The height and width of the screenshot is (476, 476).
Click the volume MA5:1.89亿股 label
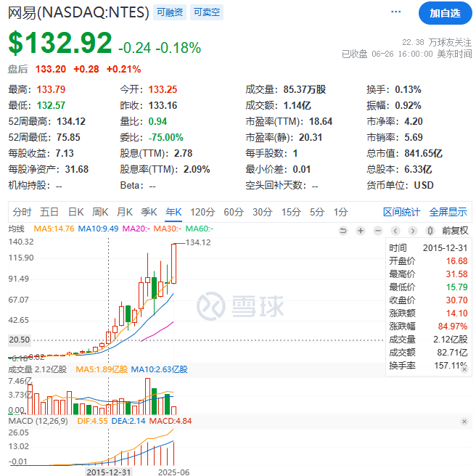[x=102, y=369]
